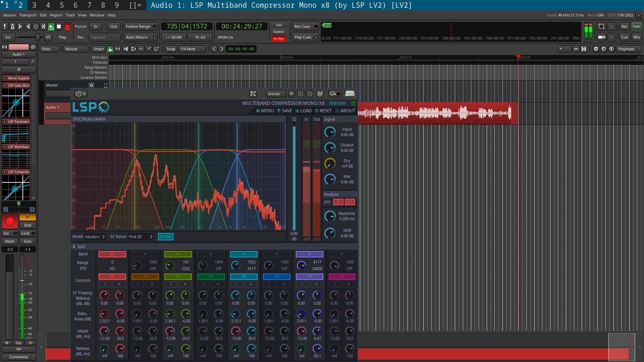Disable FFT IN analysis button
644x362 pixels.
[338, 202]
